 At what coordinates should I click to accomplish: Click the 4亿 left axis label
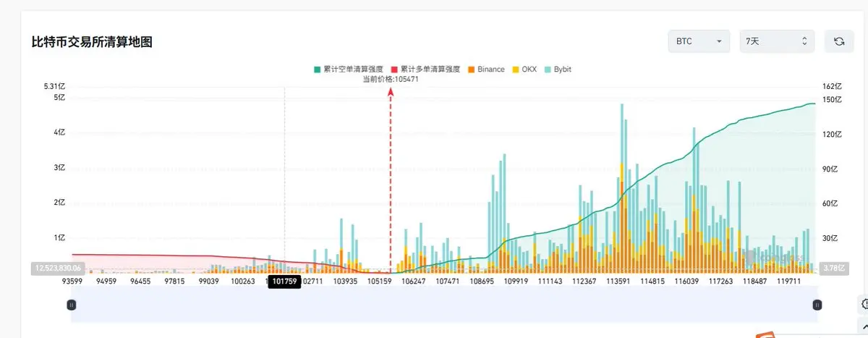click(61, 132)
